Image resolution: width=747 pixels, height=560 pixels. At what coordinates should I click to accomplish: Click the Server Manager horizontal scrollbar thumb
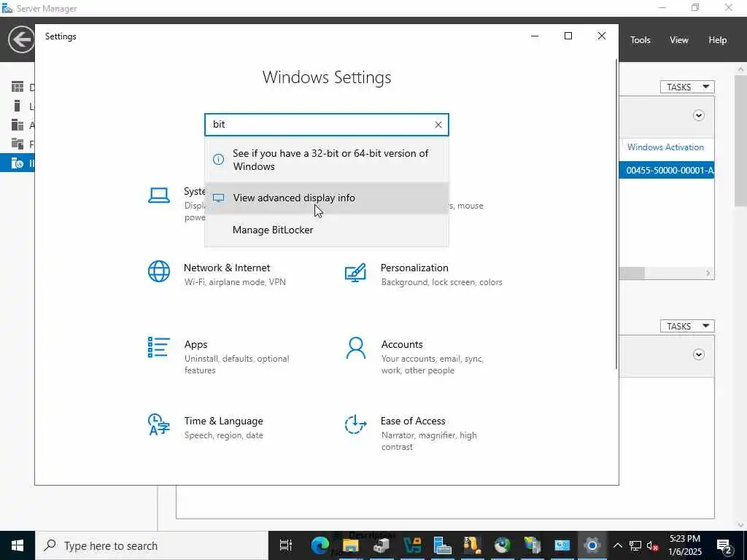tap(632, 273)
